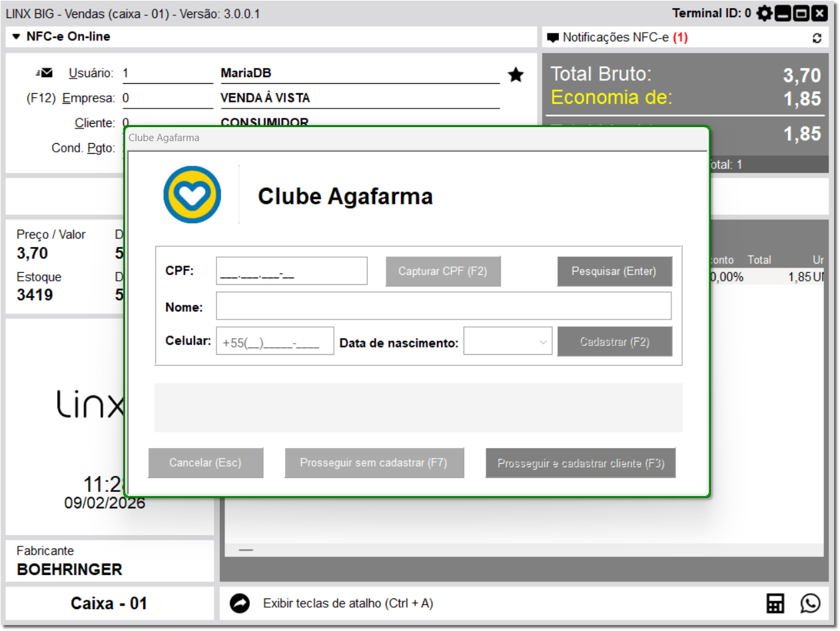The image size is (840, 631).
Task: Click the arrow icon beside Exibir teclas de atalho
Action: tap(240, 604)
